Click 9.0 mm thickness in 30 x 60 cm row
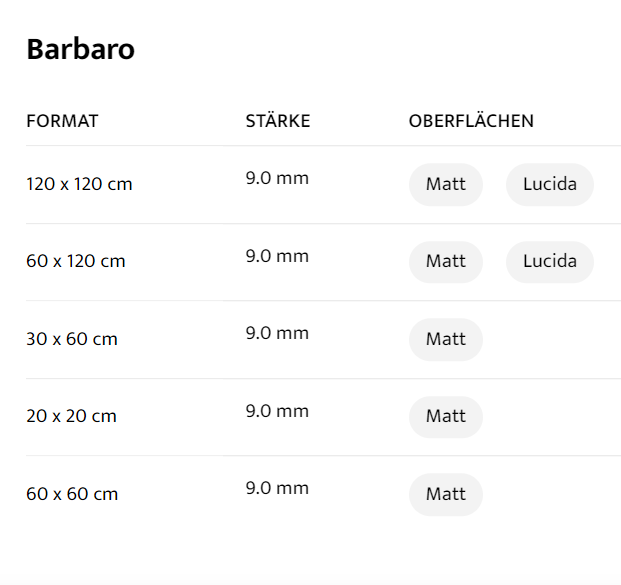 277,333
